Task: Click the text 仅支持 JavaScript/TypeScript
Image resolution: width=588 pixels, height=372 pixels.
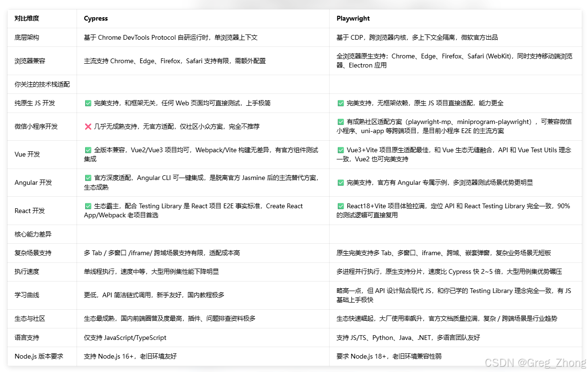Action: [125, 338]
